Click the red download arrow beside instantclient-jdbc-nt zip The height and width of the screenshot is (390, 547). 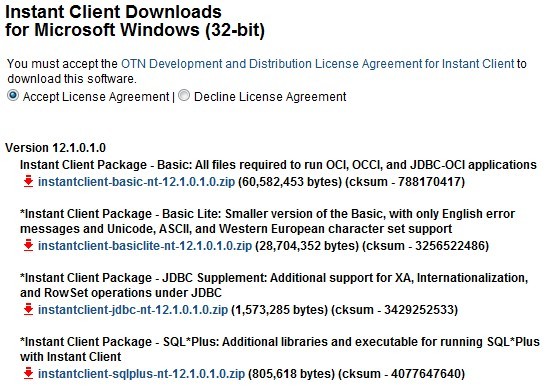point(28,309)
